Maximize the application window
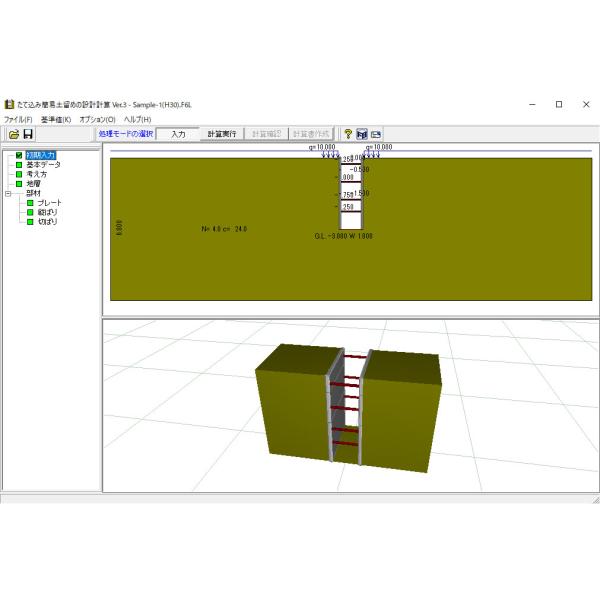The height and width of the screenshot is (600, 600). [x=559, y=104]
